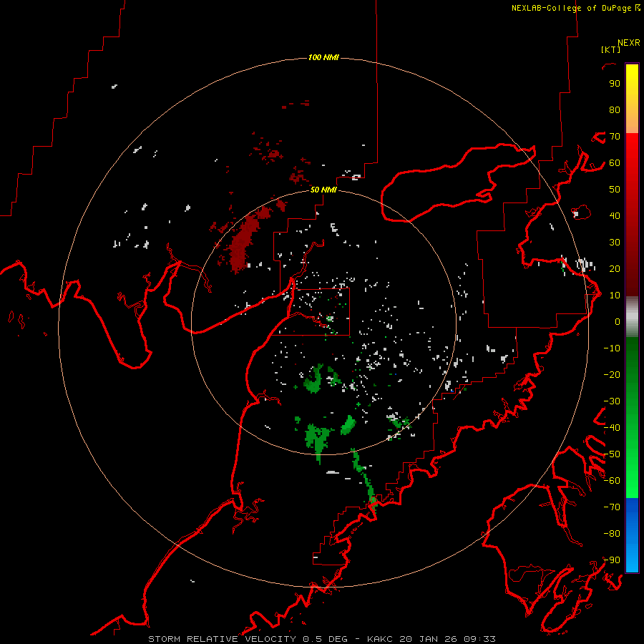Click the "100 NMI" range ring label
The image size is (644, 644).
(323, 57)
